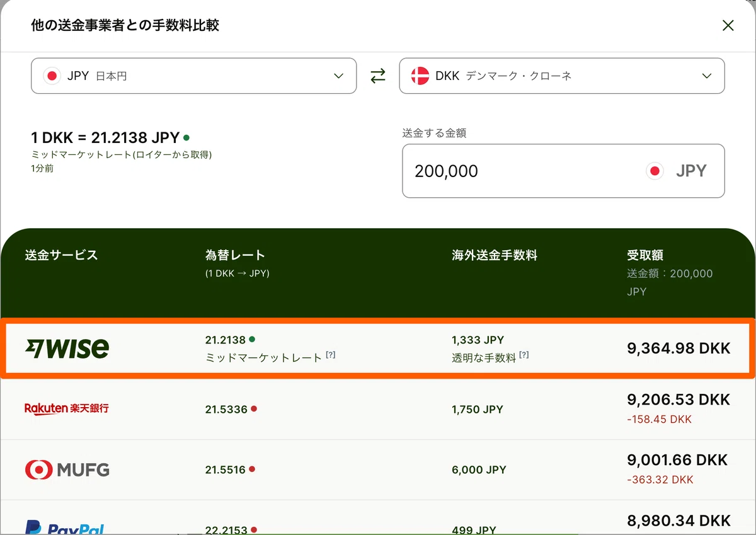The image size is (756, 535).
Task: Click the Japan flag in the JPY dropdown
Action: (52, 76)
